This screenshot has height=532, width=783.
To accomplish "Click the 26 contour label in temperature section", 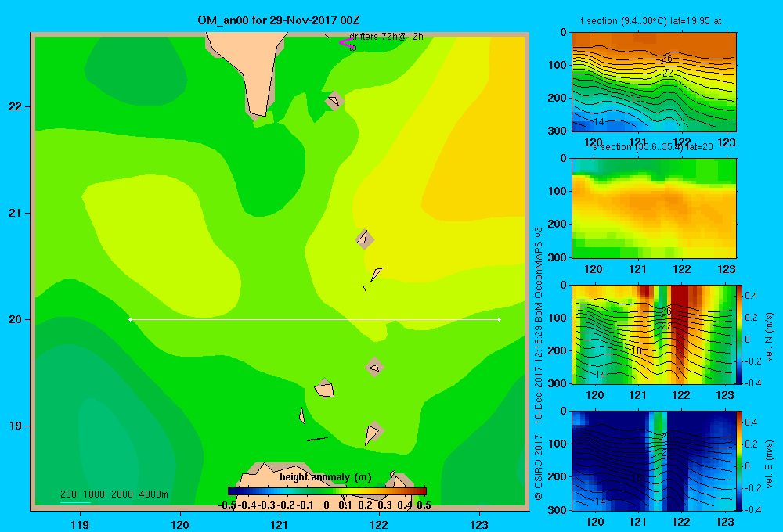I will point(667,59).
